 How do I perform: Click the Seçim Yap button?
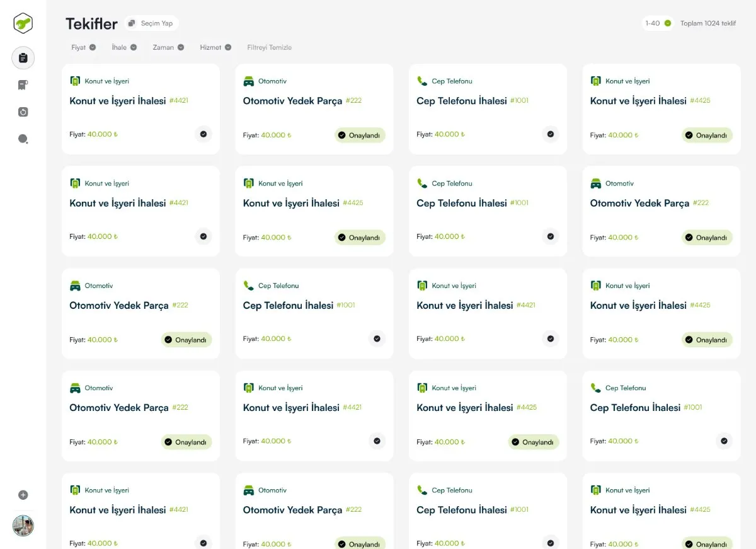point(151,23)
